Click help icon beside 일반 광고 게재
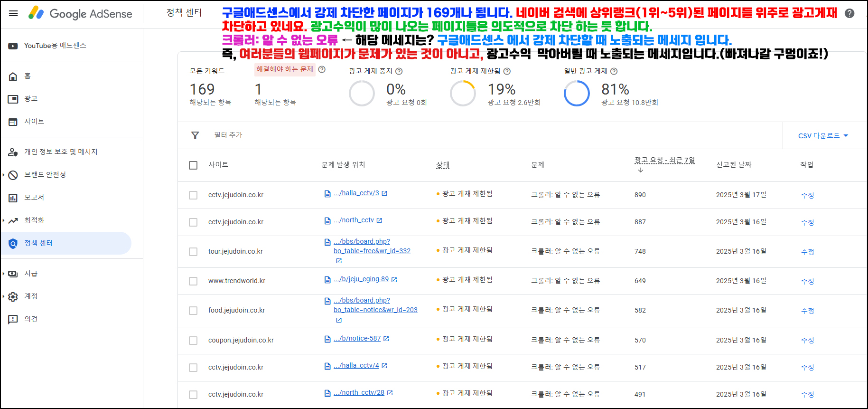 [x=614, y=71]
